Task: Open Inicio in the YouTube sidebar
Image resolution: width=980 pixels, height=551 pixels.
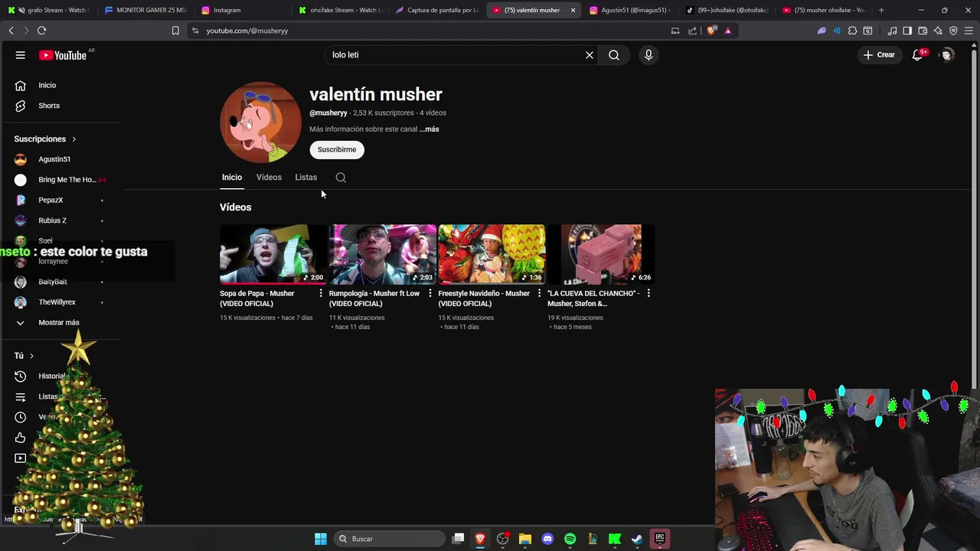Action: click(x=60, y=85)
